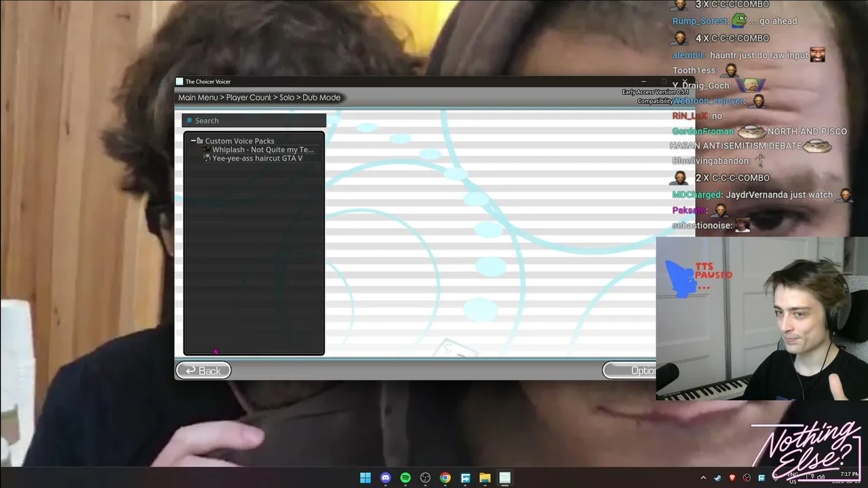Open Spotify from the taskbar

(406, 478)
